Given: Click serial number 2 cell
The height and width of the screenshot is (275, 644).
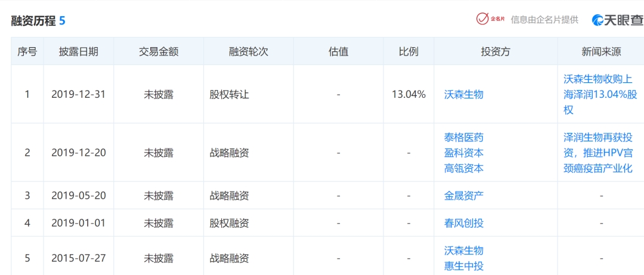Looking at the screenshot, I should [27, 153].
